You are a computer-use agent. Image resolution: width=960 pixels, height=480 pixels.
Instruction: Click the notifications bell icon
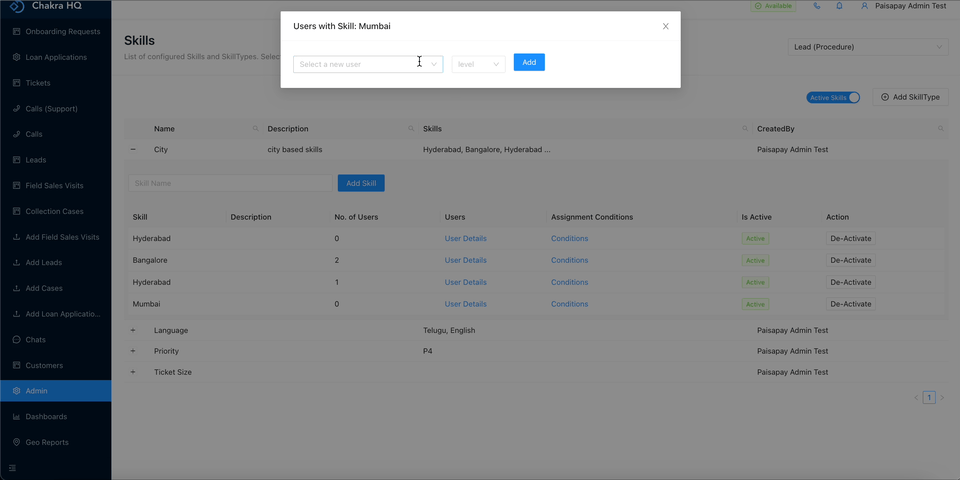point(839,6)
